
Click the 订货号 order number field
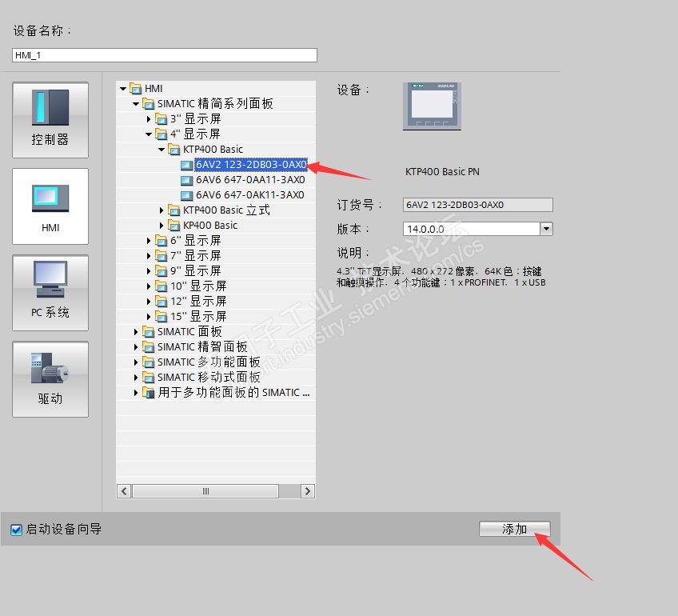(x=478, y=205)
